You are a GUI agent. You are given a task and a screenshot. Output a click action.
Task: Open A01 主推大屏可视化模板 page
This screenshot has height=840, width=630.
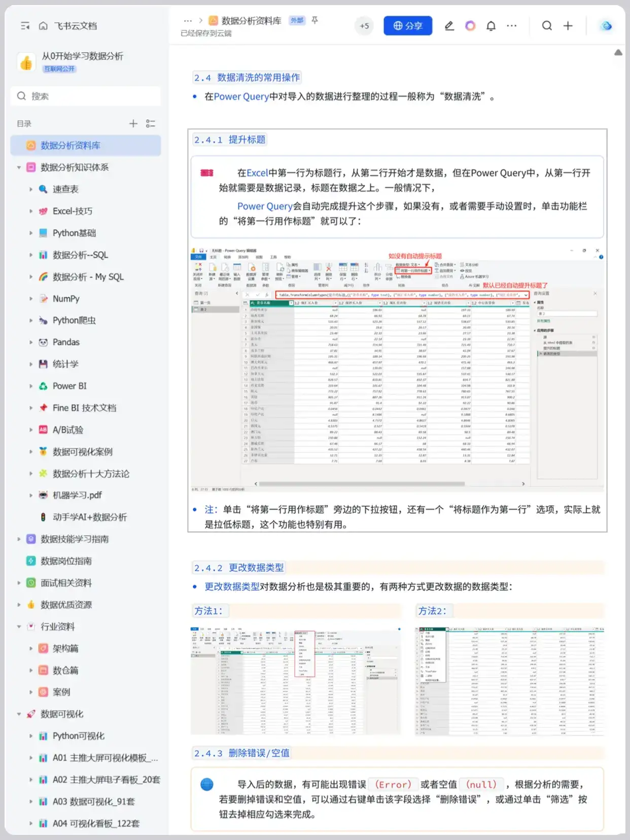click(x=106, y=757)
